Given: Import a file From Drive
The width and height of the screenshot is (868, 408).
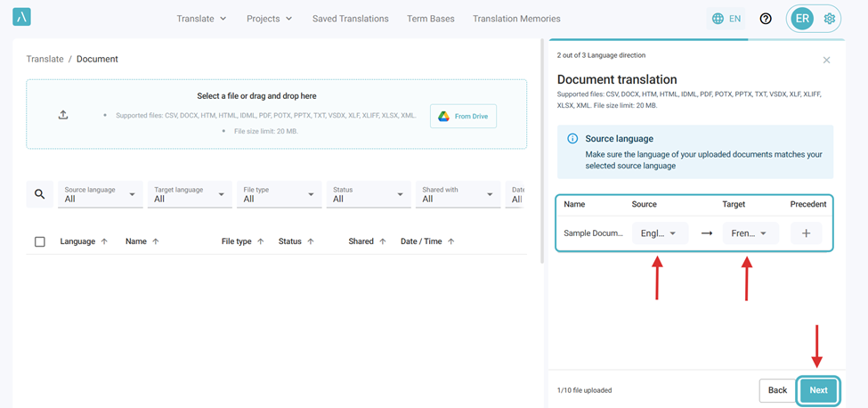Looking at the screenshot, I should [463, 116].
